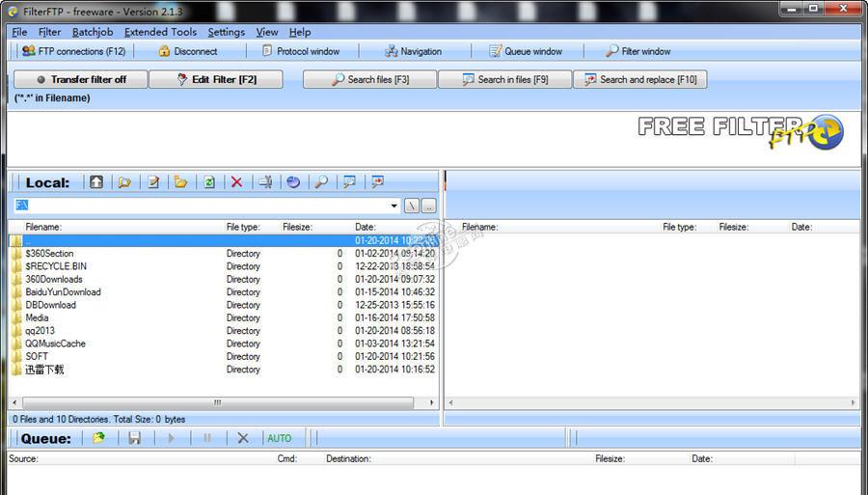Image resolution: width=868 pixels, height=495 pixels.
Task: Click the Free Filter FTP logo
Action: 741,132
